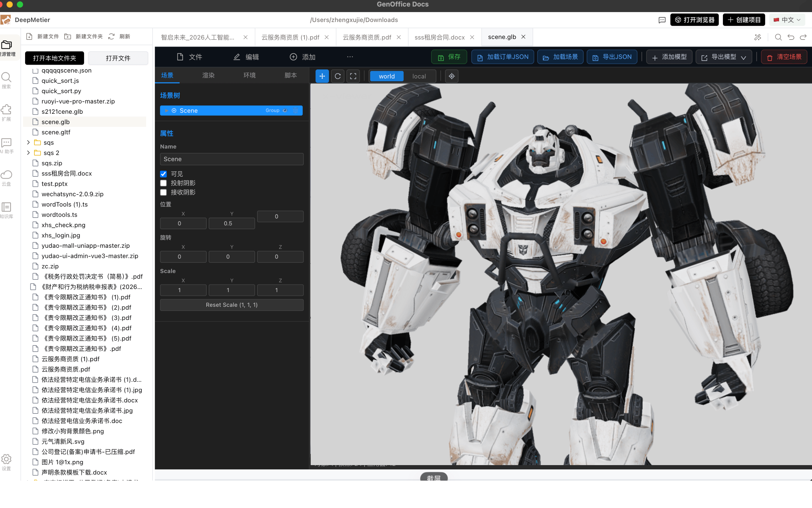Click the 打开文件 button
Image resolution: width=812 pixels, height=508 pixels.
pos(118,58)
